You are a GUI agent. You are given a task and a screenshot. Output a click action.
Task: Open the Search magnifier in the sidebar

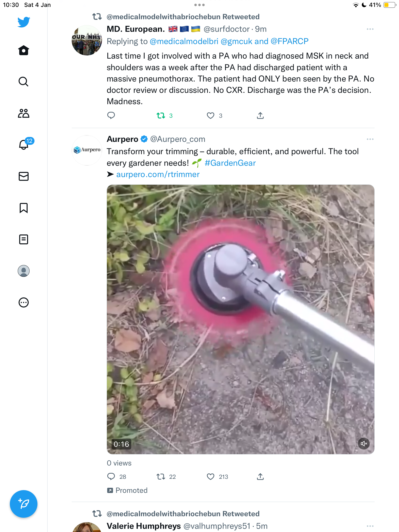point(24,82)
